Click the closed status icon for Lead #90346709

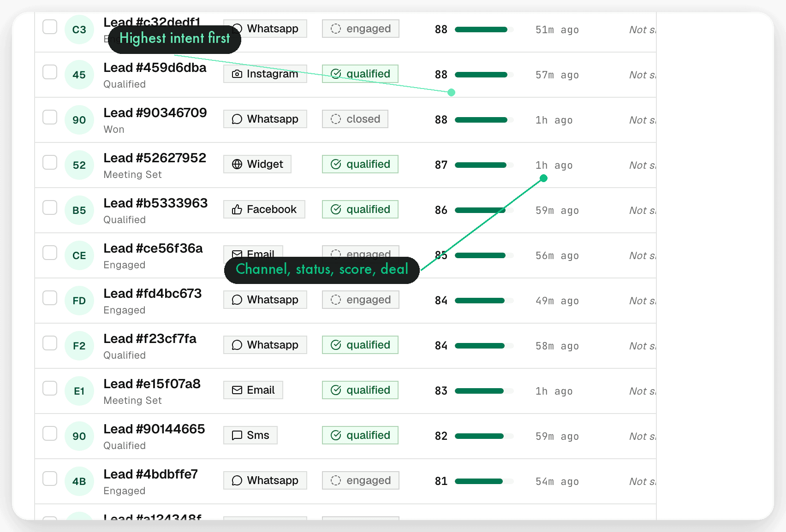coord(336,119)
